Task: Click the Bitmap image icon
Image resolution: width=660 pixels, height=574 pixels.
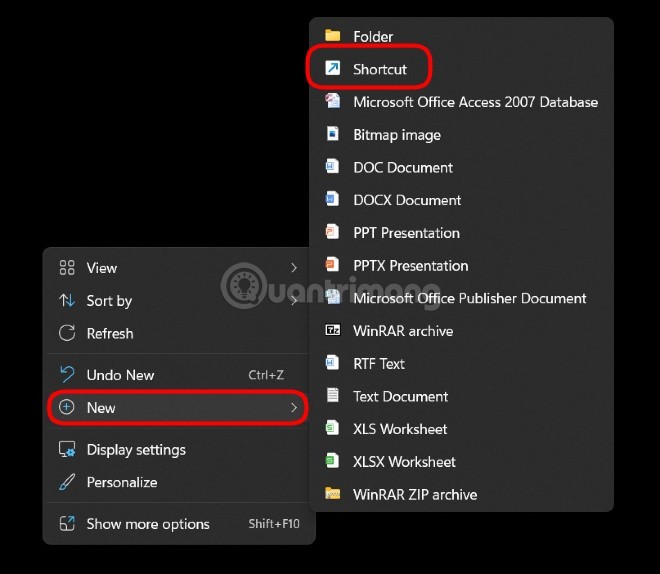Action: pos(333,134)
